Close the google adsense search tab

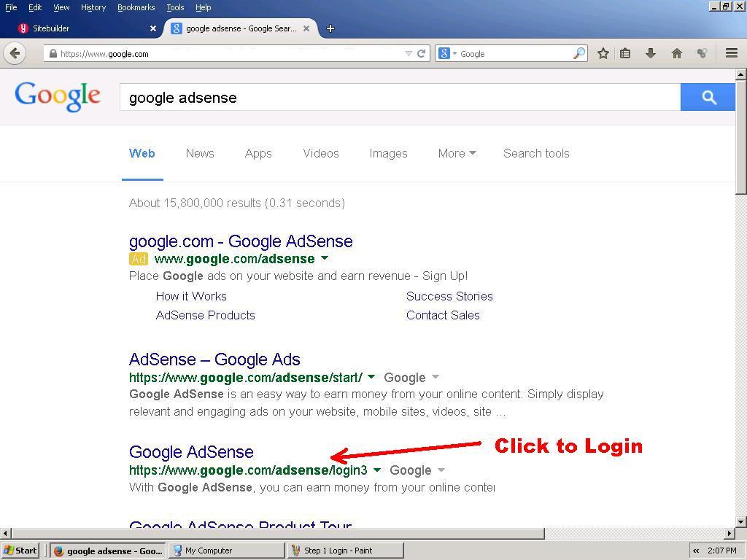click(306, 28)
